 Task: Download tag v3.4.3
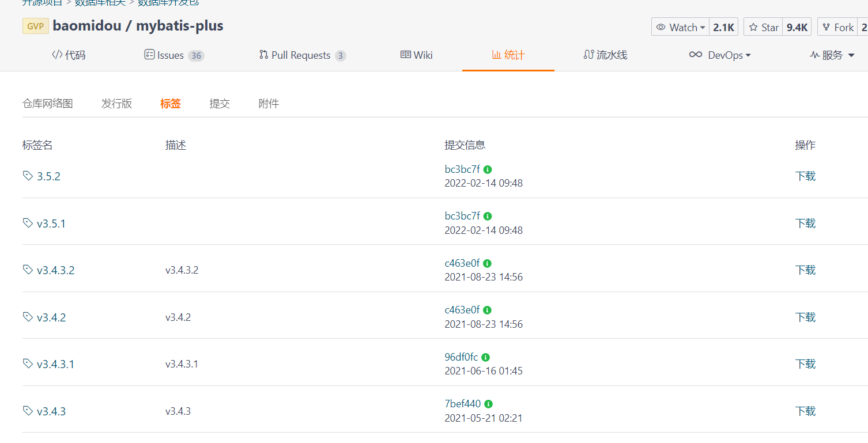click(805, 411)
